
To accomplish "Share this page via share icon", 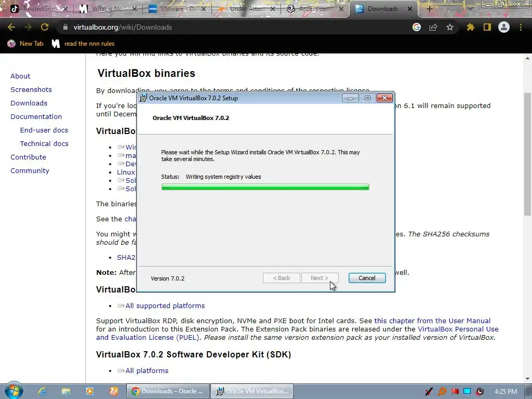I will pos(433,27).
